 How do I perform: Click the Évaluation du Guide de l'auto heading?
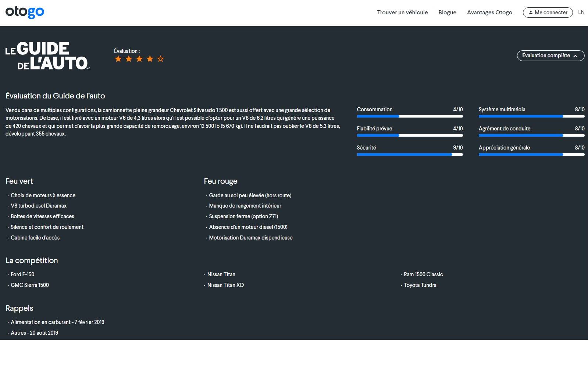click(55, 96)
